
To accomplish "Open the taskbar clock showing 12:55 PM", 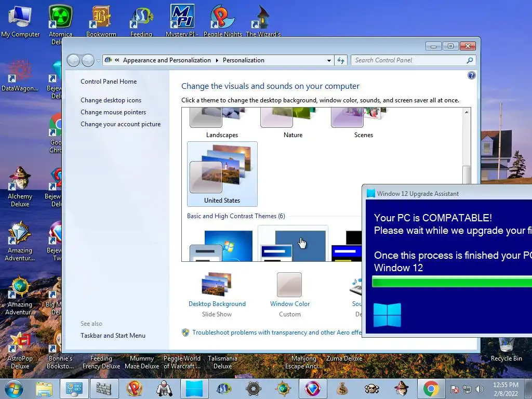I will tap(506, 389).
